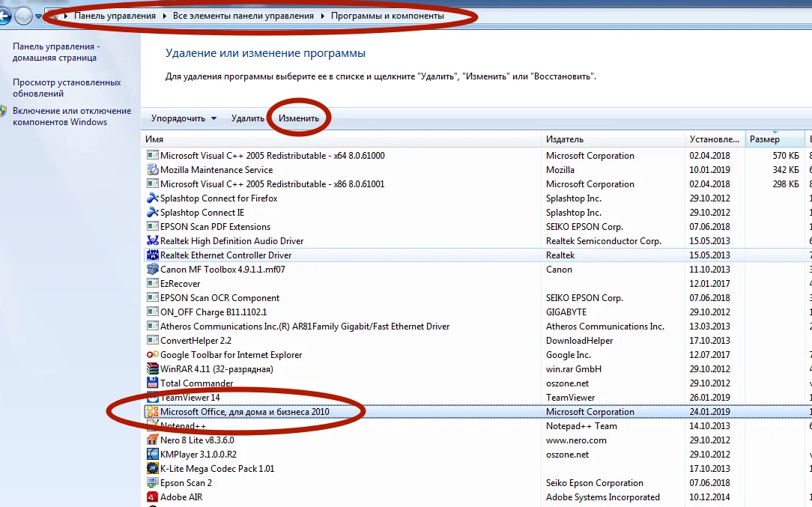Viewport: 812px width, 507px height.
Task: Select the TeamViewer 14 entry
Action: coord(190,397)
